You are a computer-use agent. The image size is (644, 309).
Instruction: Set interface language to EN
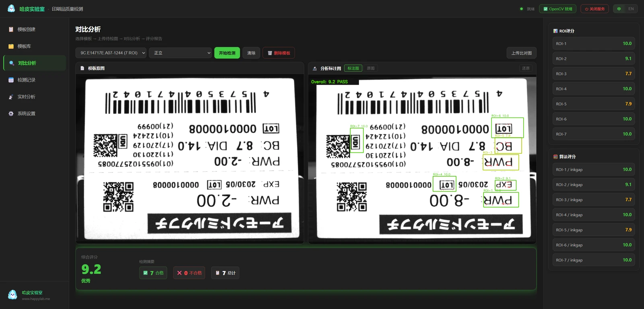point(631,9)
